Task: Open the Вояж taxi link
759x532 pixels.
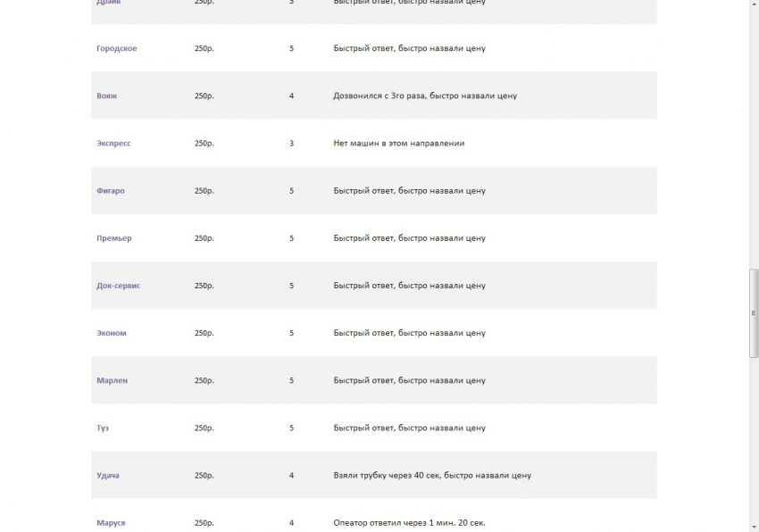Action: click(x=107, y=96)
